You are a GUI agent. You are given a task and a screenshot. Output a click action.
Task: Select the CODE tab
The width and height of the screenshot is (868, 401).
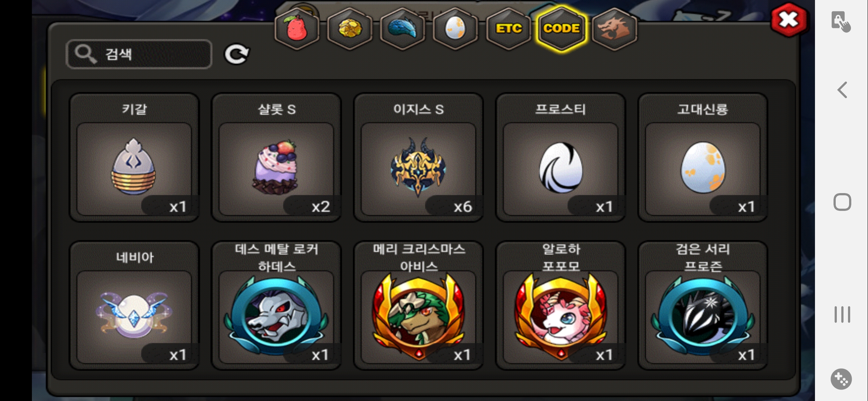coord(561,29)
